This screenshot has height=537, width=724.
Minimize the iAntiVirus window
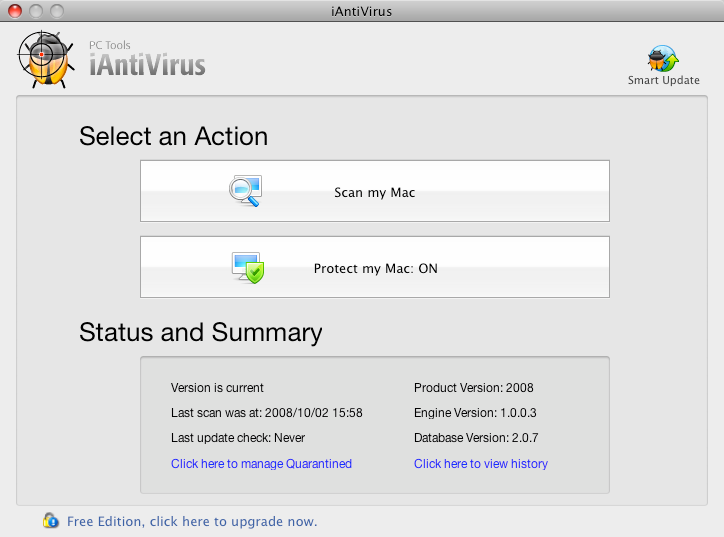(36, 12)
